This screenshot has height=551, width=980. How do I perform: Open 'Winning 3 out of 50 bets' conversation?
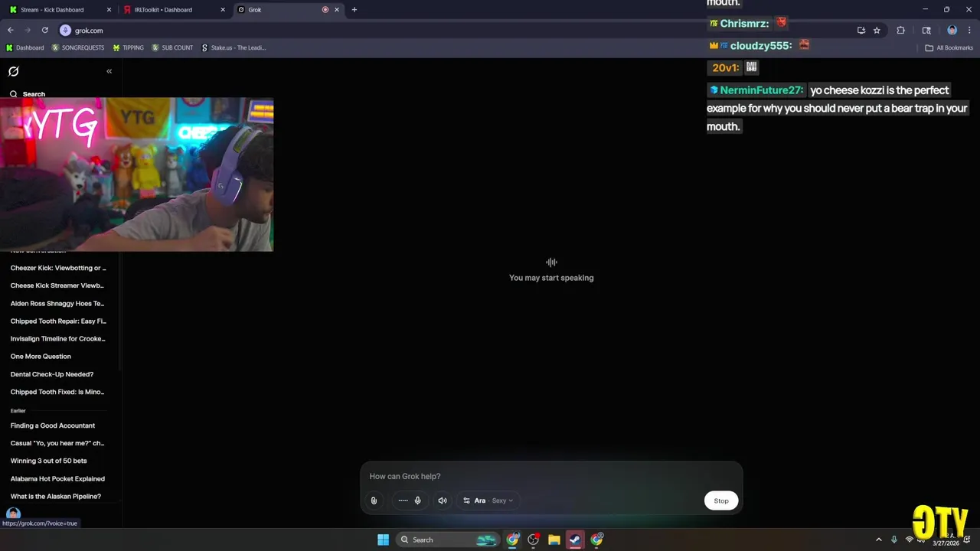click(49, 461)
